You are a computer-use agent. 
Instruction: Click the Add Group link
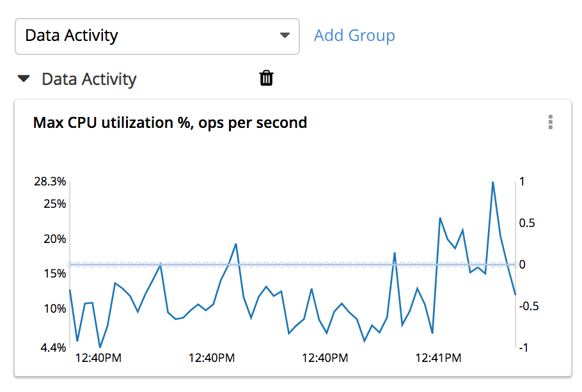(x=354, y=35)
